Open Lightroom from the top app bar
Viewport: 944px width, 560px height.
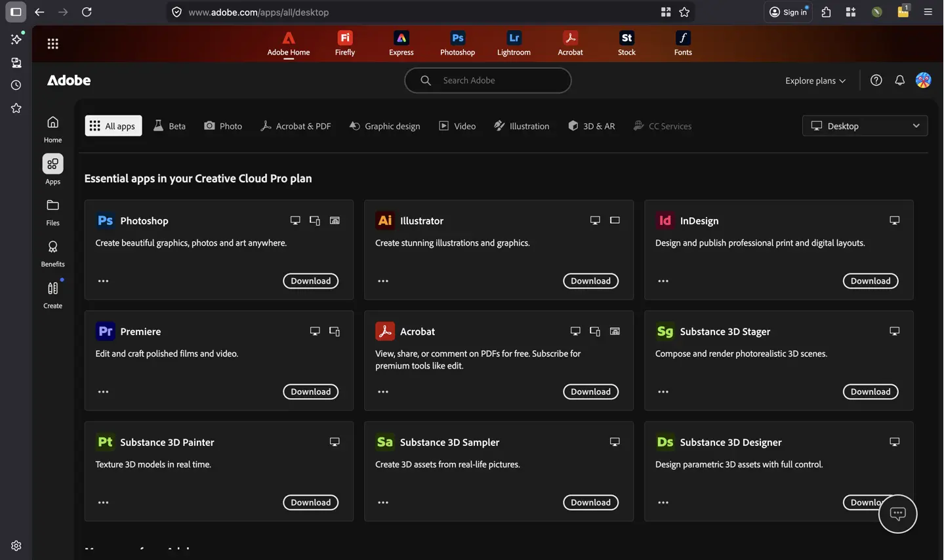(x=514, y=43)
